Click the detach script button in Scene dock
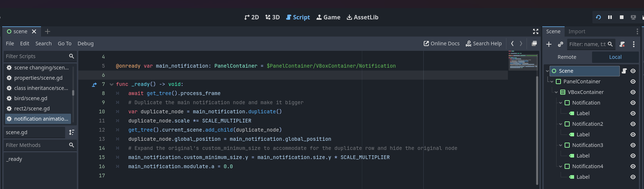 coord(622,44)
